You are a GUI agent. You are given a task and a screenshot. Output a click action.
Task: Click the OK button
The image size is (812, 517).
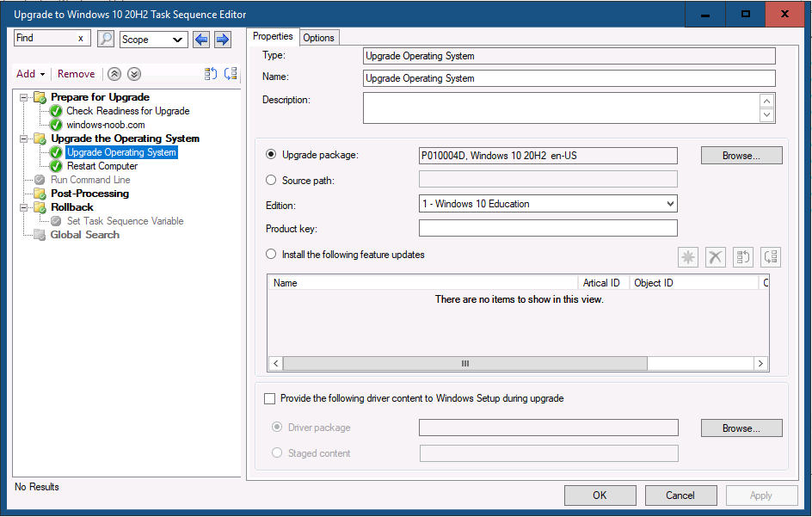600,495
